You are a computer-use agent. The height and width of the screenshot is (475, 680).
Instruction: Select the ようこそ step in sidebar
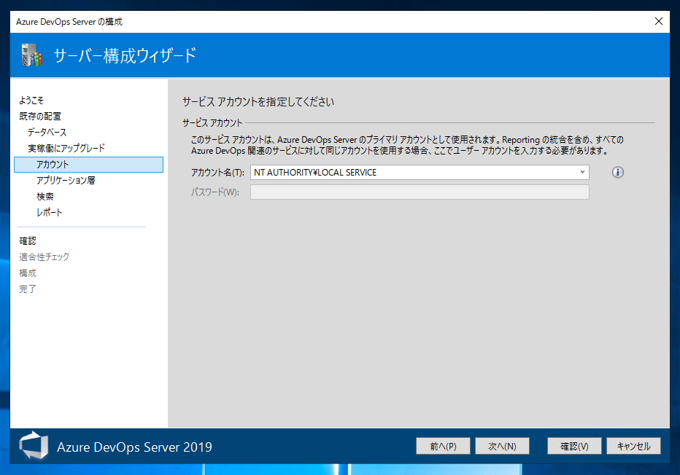coord(31,100)
